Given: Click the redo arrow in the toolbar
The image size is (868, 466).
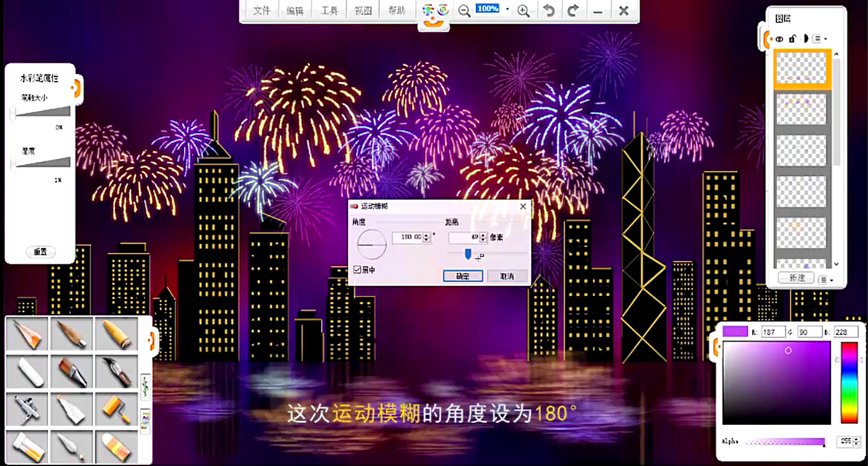Looking at the screenshot, I should point(573,11).
